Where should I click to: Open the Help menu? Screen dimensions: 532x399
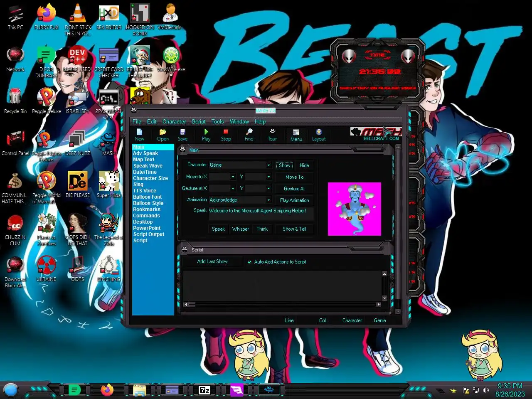[260, 121]
